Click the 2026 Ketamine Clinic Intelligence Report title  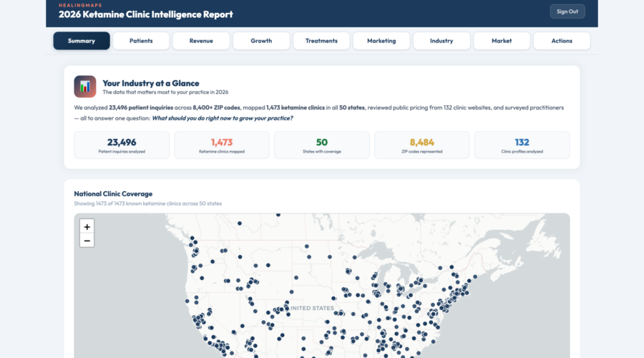[x=146, y=14]
